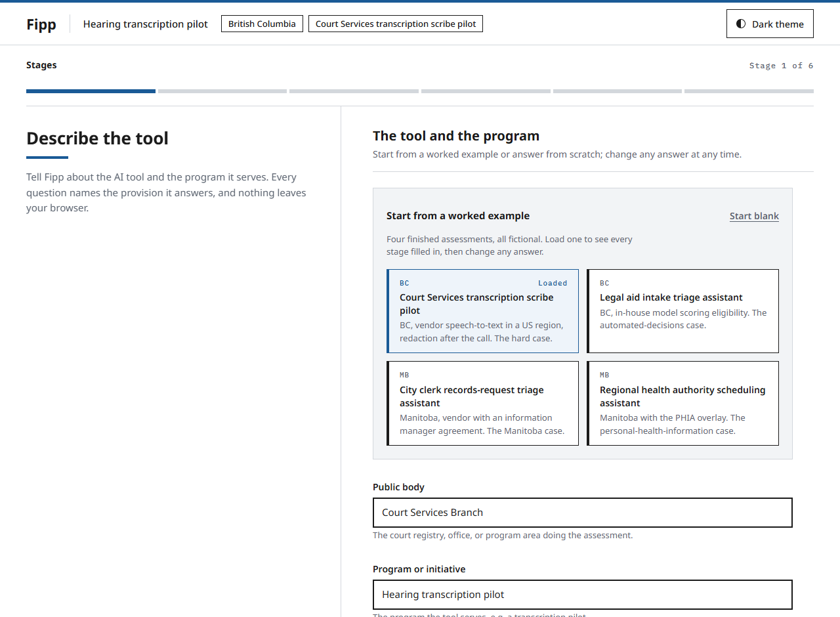Click the 'The tool and the program' heading

(456, 136)
